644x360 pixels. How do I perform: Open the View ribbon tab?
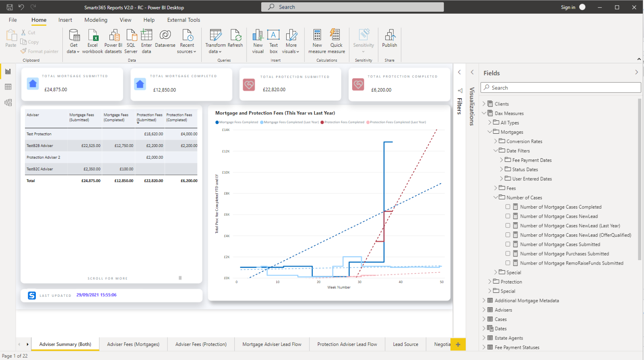pyautogui.click(x=126, y=20)
